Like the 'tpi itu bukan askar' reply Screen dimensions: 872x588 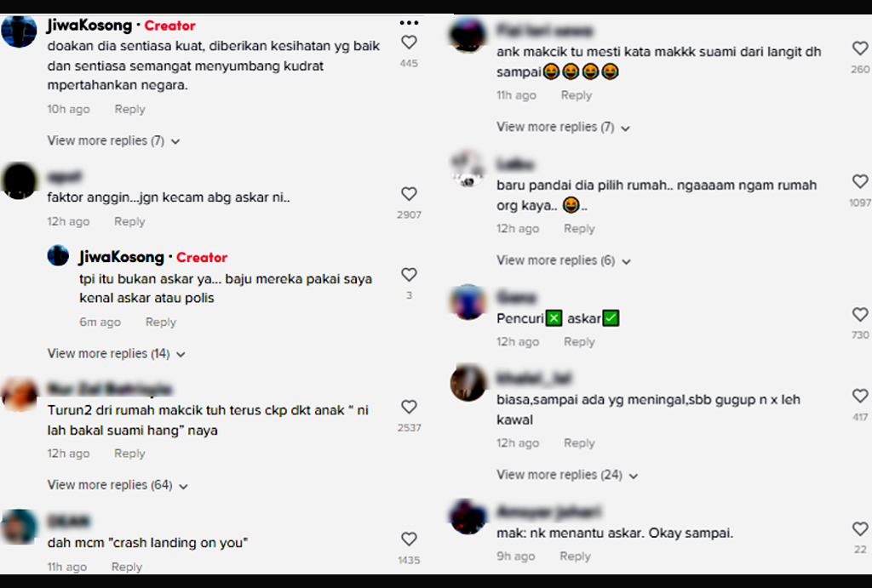click(x=409, y=275)
